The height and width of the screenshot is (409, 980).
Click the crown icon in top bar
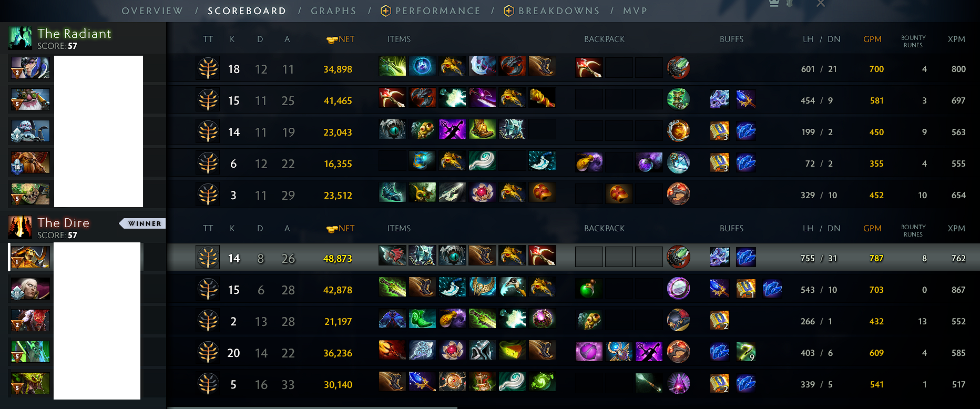pyautogui.click(x=774, y=4)
